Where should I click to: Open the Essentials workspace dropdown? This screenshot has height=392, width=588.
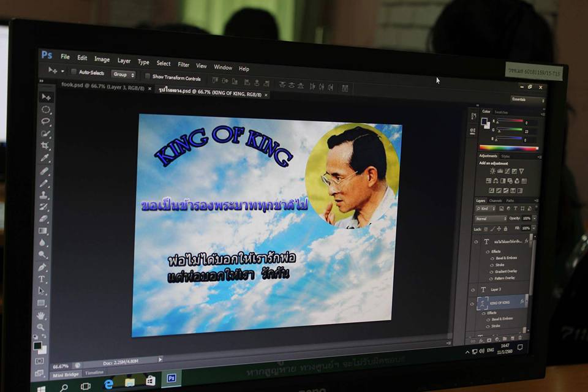(x=527, y=100)
